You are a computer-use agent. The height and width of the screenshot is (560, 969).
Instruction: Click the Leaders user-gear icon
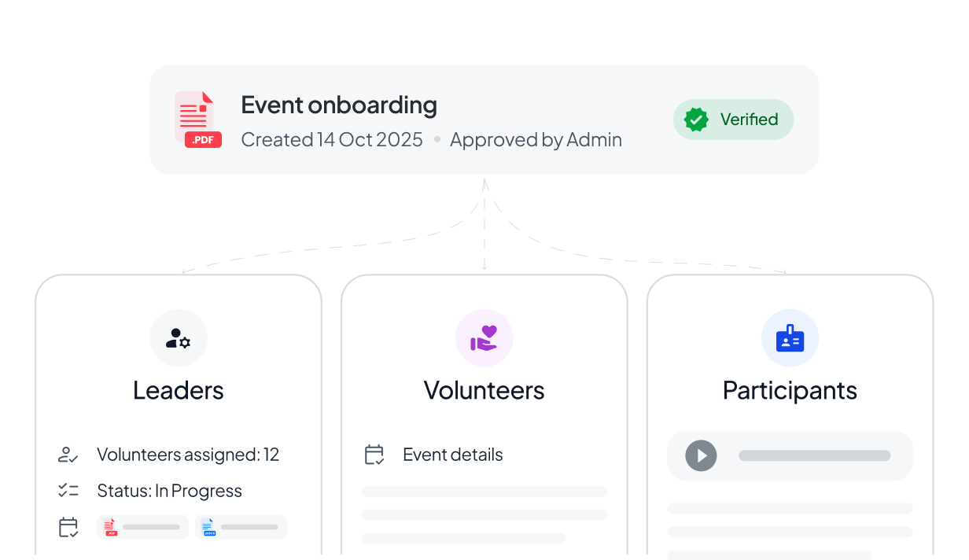click(x=179, y=338)
